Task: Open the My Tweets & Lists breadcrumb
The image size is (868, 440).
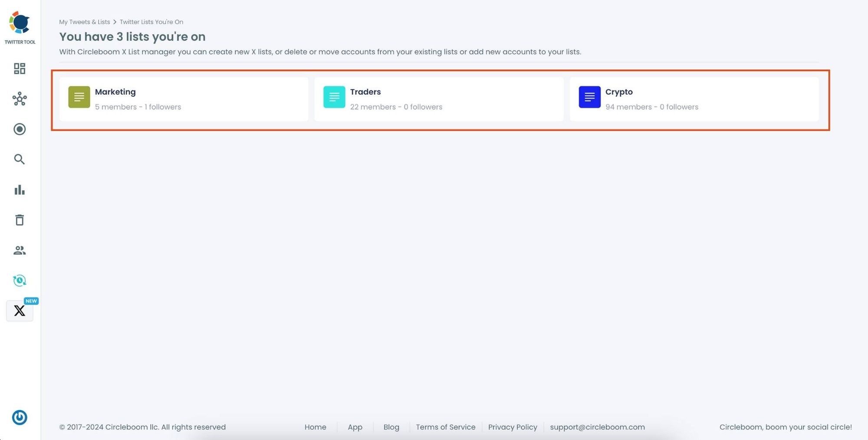Action: pos(84,22)
